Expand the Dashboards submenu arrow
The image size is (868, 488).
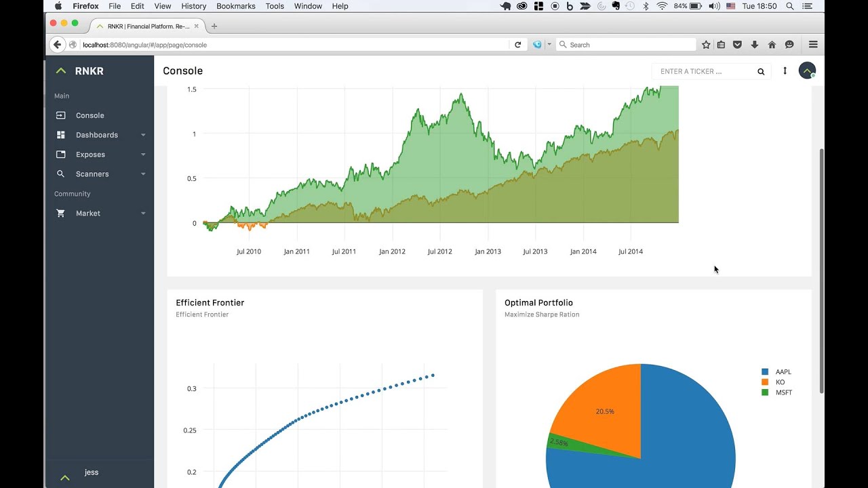(x=143, y=136)
